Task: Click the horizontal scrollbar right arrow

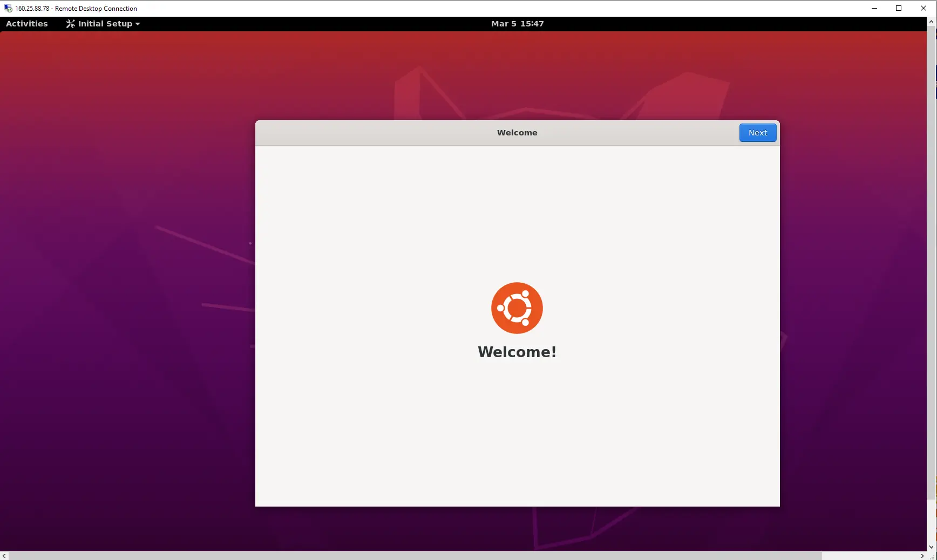Action: (922, 556)
